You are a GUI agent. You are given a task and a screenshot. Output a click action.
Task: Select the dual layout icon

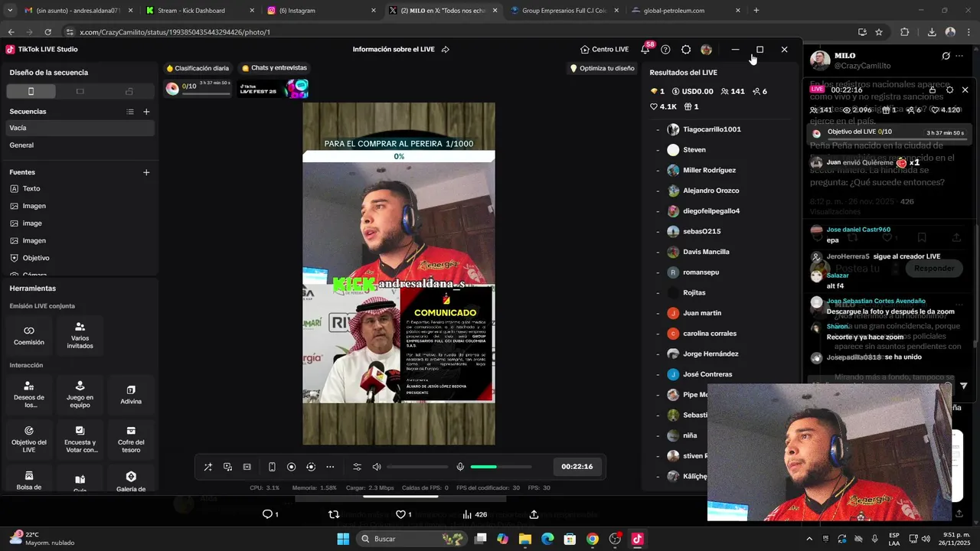coord(129,91)
